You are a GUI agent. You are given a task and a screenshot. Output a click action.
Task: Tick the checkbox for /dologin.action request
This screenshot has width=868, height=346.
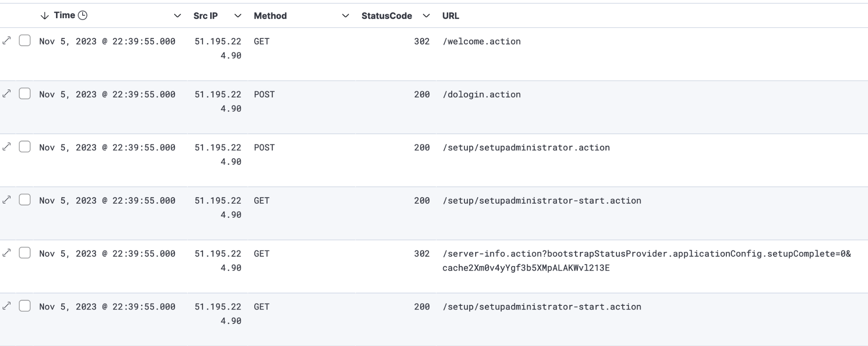25,94
